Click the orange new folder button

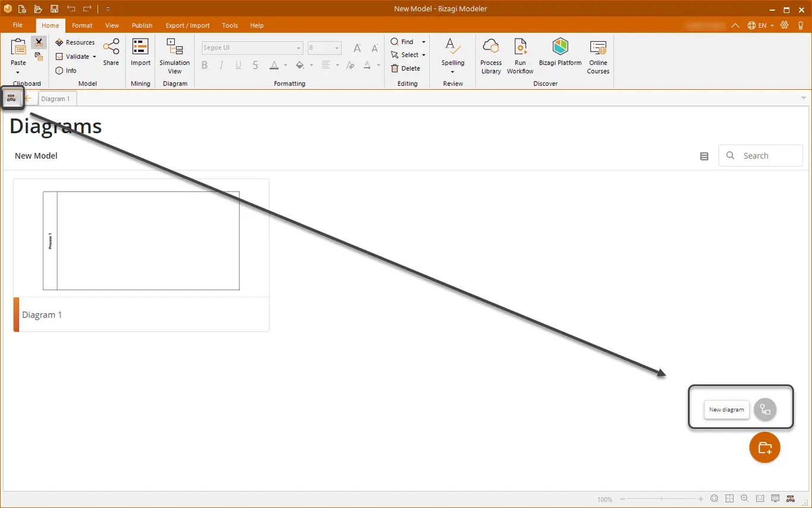[764, 447]
